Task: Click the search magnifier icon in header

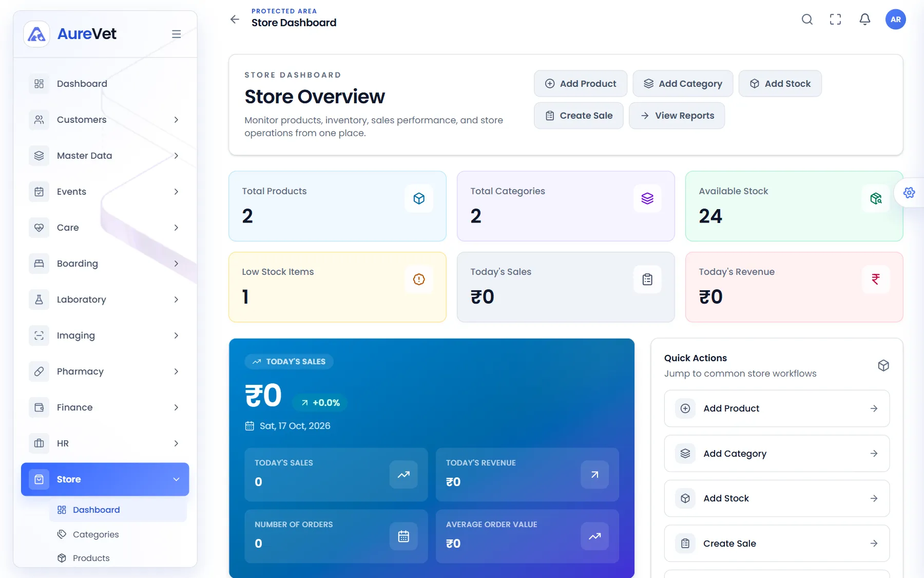Action: 807,20
